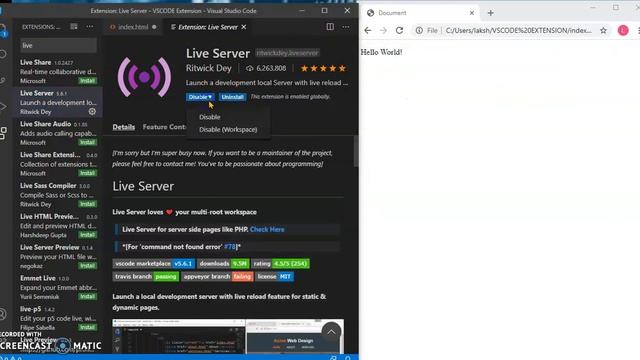Go back in Chrome browser

[x=368, y=30]
